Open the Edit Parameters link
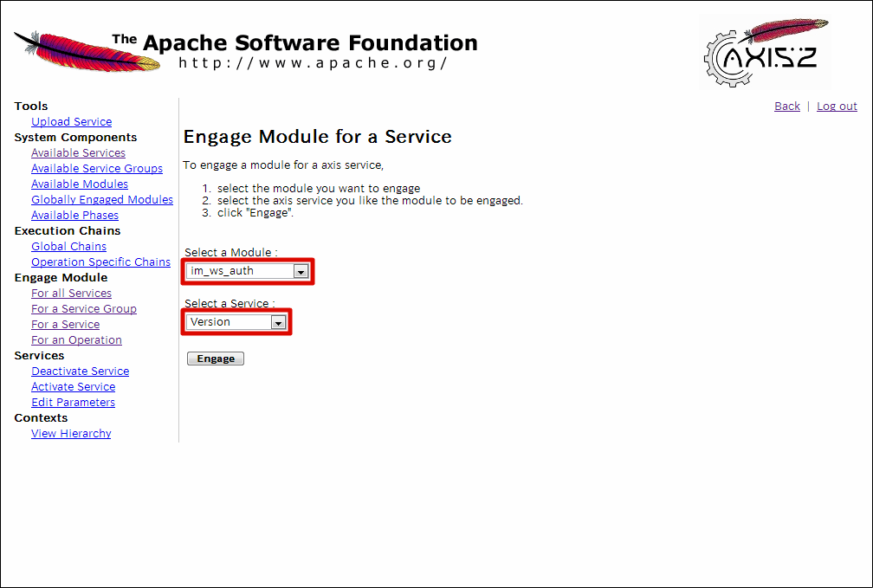This screenshot has height=588, width=873. pyautogui.click(x=73, y=403)
